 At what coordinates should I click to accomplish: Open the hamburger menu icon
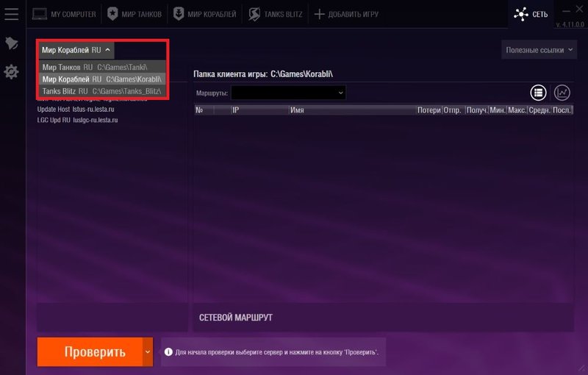click(12, 14)
